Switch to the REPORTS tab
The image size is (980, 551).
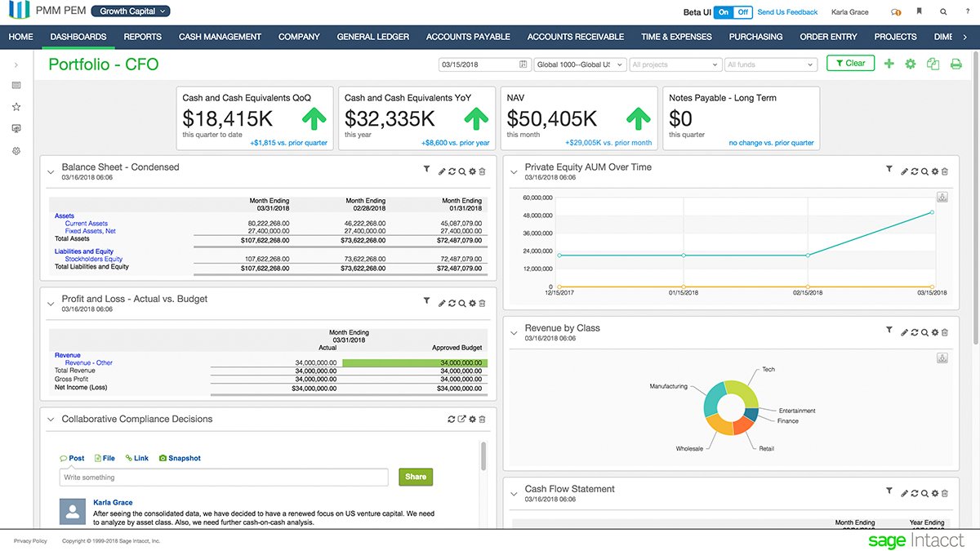[x=142, y=37]
